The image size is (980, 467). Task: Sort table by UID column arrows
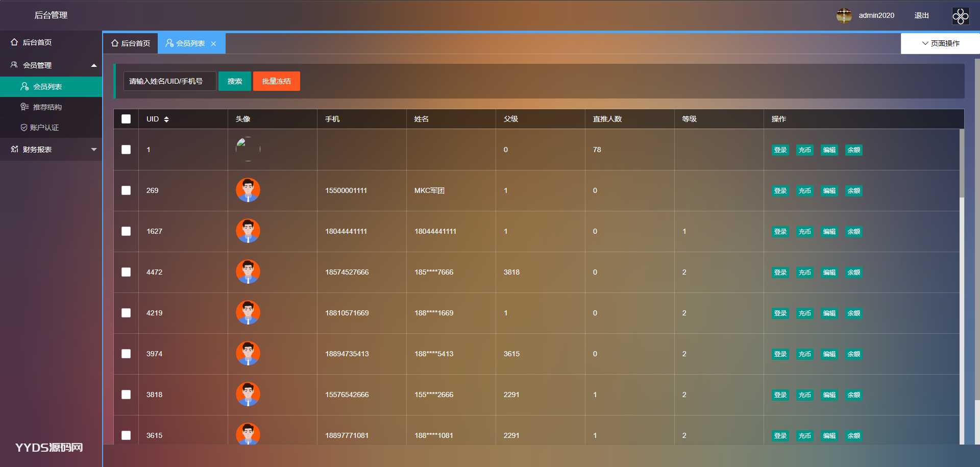pyautogui.click(x=166, y=119)
